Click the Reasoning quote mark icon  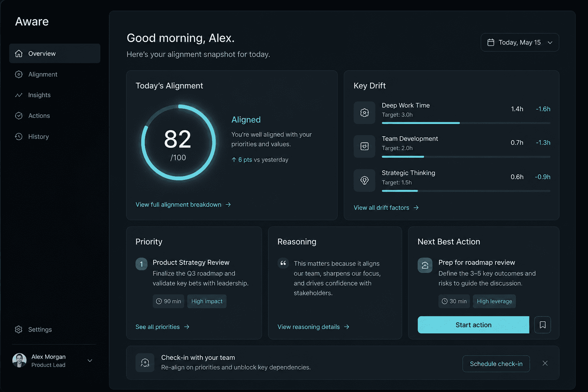283,263
